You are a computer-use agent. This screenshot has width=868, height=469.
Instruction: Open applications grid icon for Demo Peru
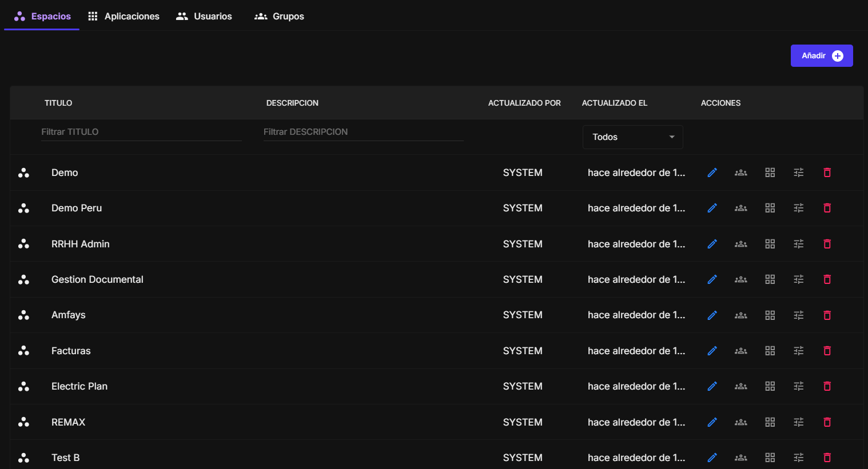point(770,208)
